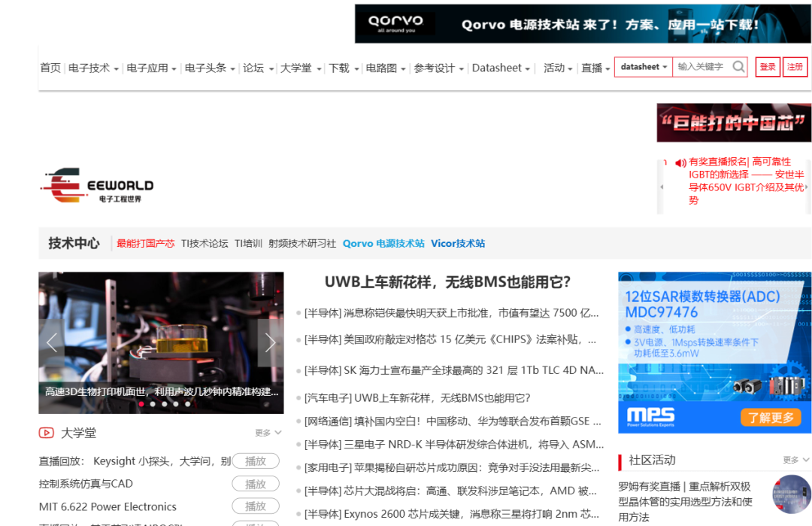Open [汽车电子] UWB上车新花样 news item

(x=417, y=398)
